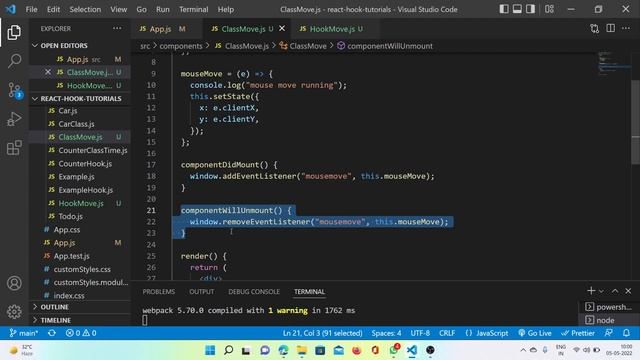Open the File menu

[x=31, y=9]
